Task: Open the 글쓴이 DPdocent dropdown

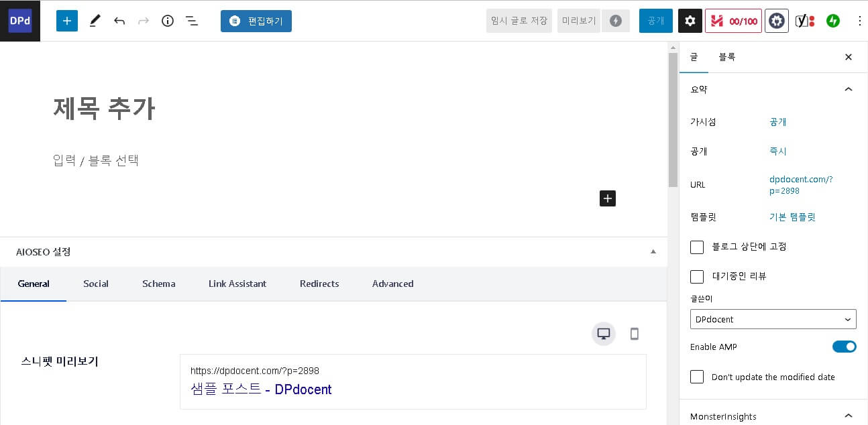Action: (x=773, y=319)
